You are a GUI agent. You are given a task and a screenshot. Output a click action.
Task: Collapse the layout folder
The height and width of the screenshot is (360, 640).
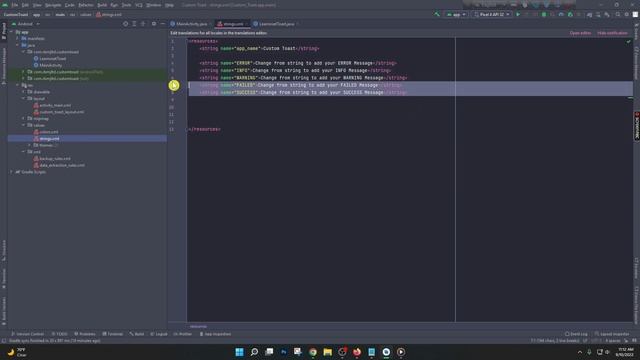point(23,98)
